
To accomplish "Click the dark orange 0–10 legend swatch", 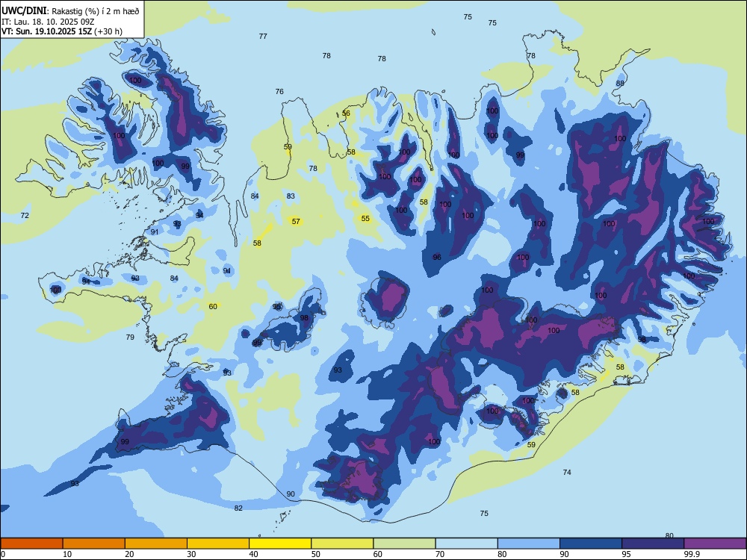I will click(x=31, y=544).
